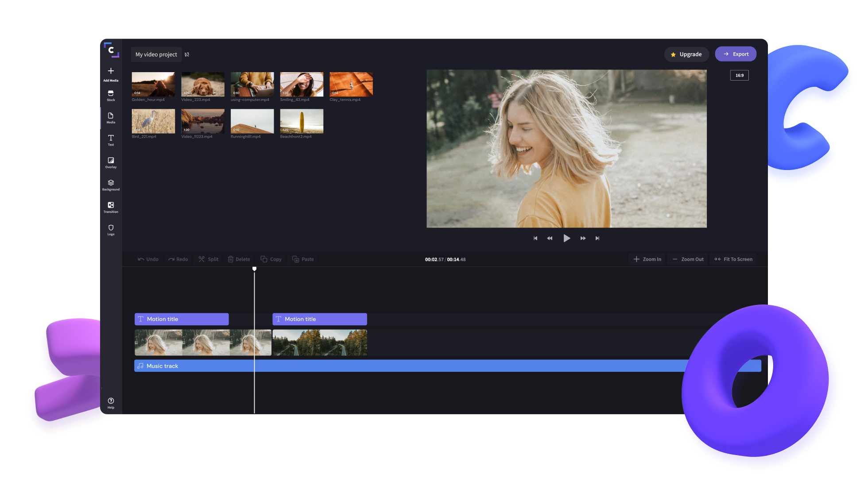Image resolution: width=868 pixels, height=478 pixels.
Task: Select the Split edit tool
Action: tap(209, 259)
